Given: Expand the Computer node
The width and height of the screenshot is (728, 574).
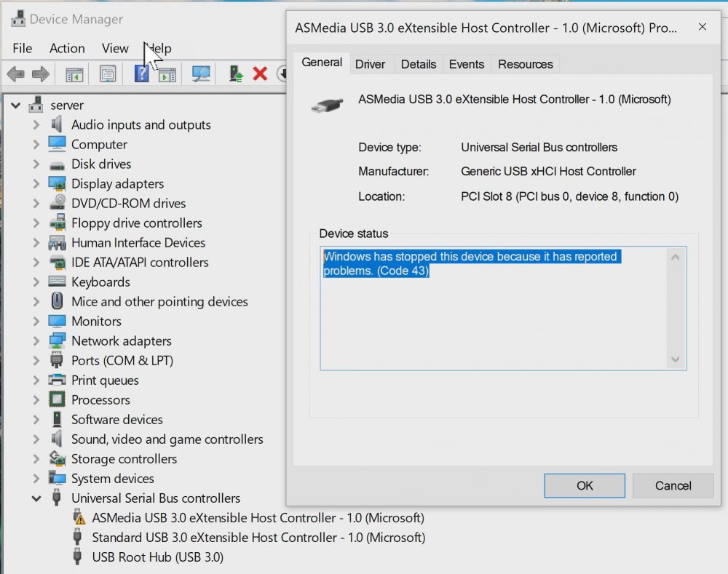Looking at the screenshot, I should click(36, 144).
